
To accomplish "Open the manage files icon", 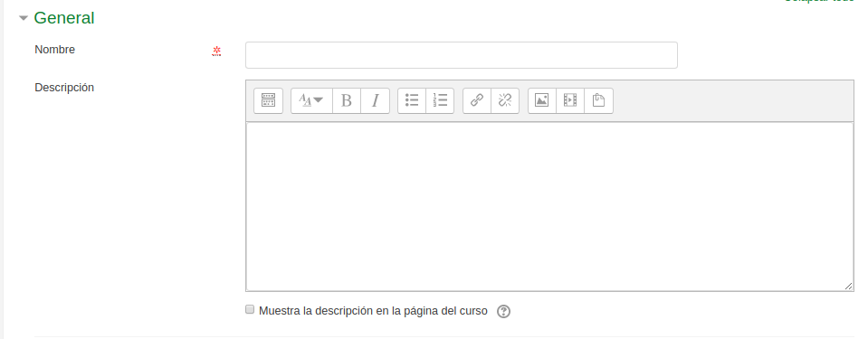I will (x=598, y=100).
